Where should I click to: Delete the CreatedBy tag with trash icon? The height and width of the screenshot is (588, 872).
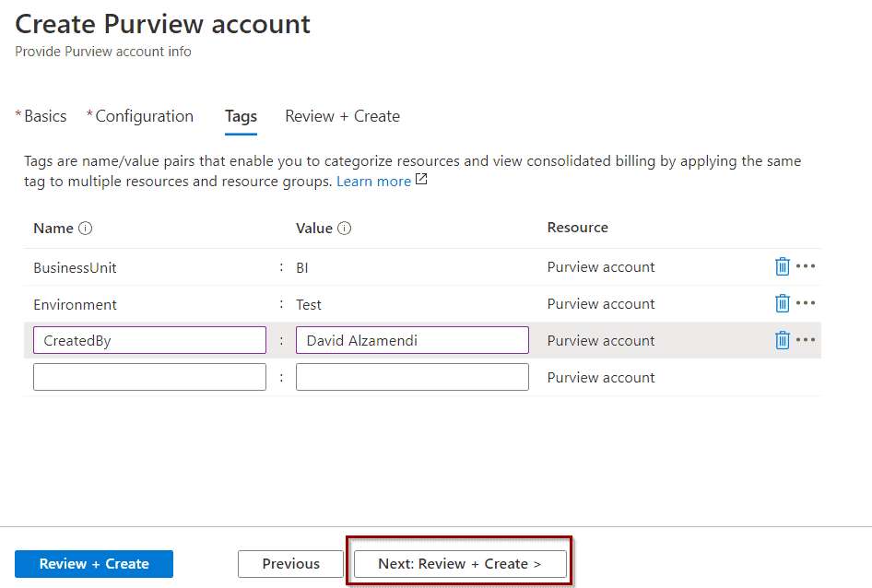pyautogui.click(x=782, y=340)
